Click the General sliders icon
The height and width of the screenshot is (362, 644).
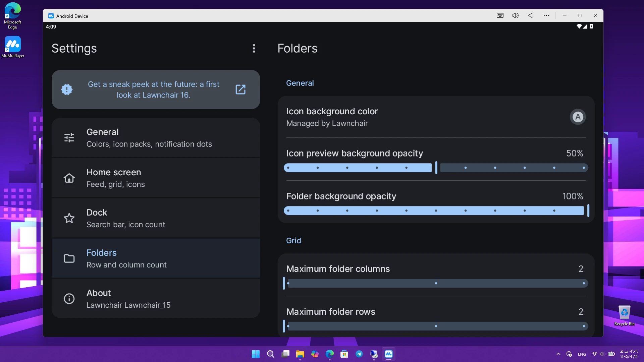point(69,138)
